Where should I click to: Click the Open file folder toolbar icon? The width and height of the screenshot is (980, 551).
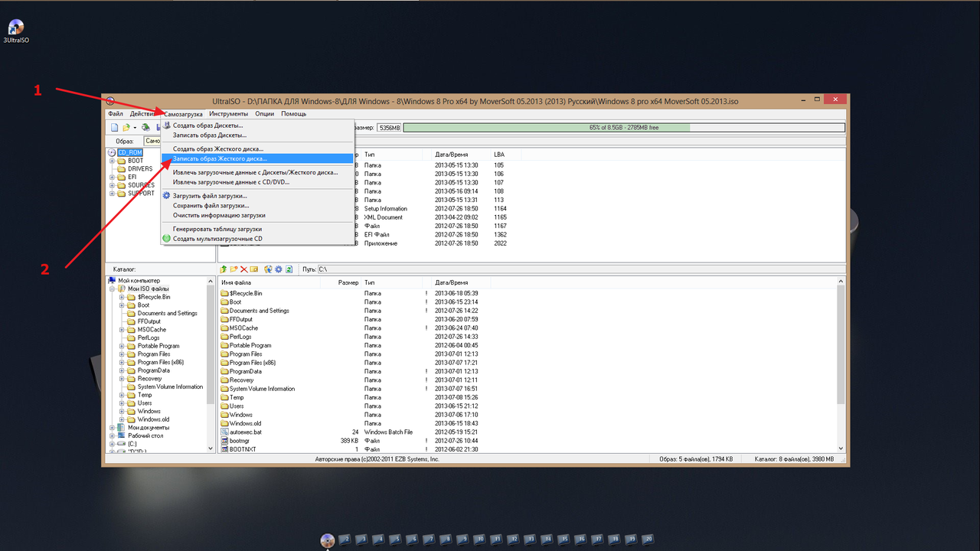pyautogui.click(x=126, y=127)
